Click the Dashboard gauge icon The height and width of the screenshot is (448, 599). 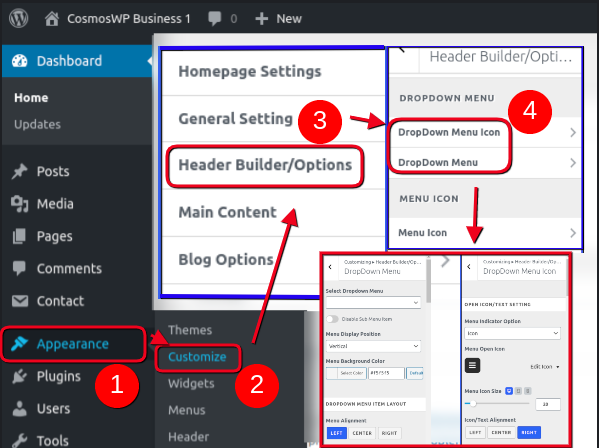19,61
